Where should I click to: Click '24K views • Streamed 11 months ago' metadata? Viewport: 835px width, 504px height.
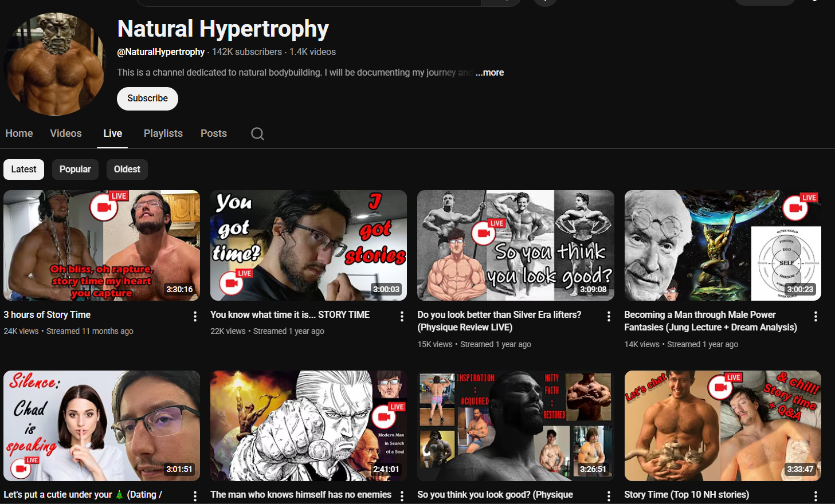coord(68,331)
